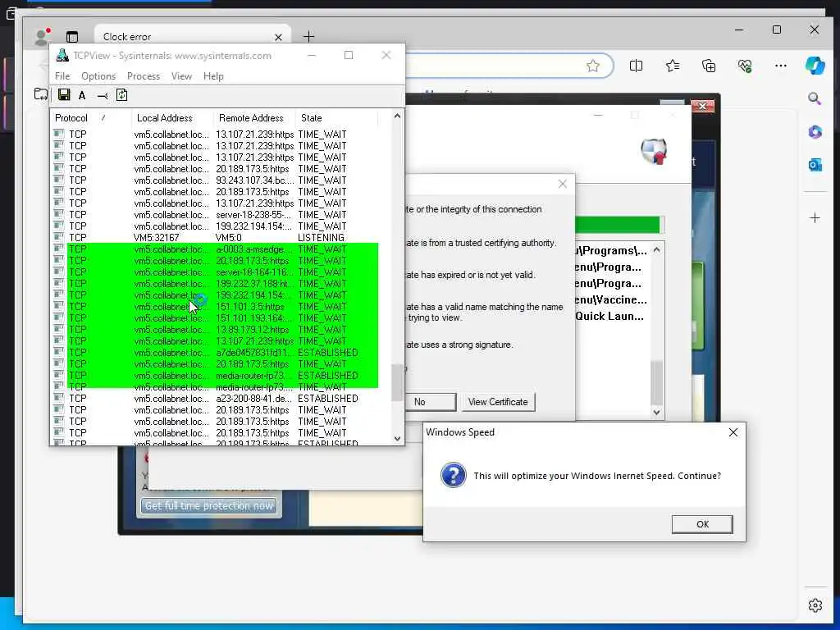The image size is (840, 630).
Task: Open sidebar settings gear icon
Action: coord(815,605)
